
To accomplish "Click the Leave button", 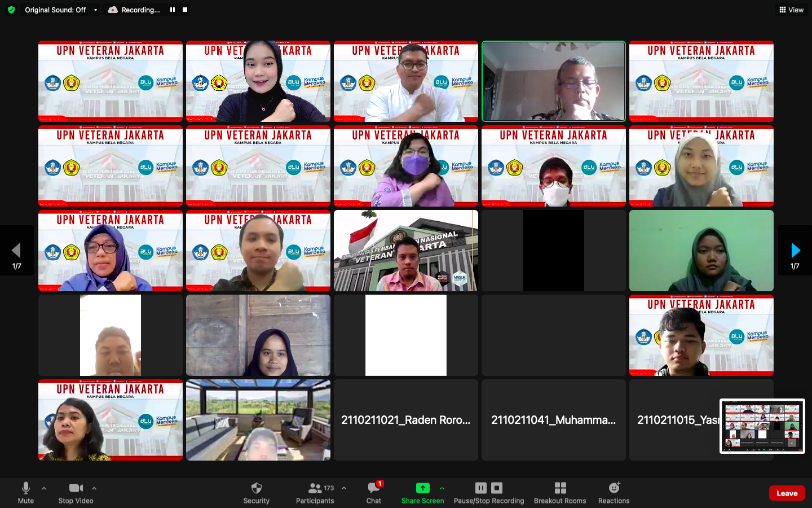I will (x=787, y=493).
